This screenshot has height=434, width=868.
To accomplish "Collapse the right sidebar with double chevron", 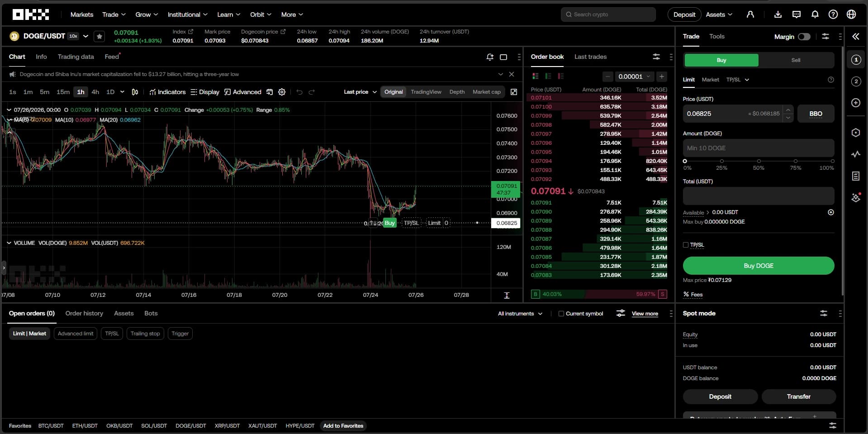I will [856, 36].
